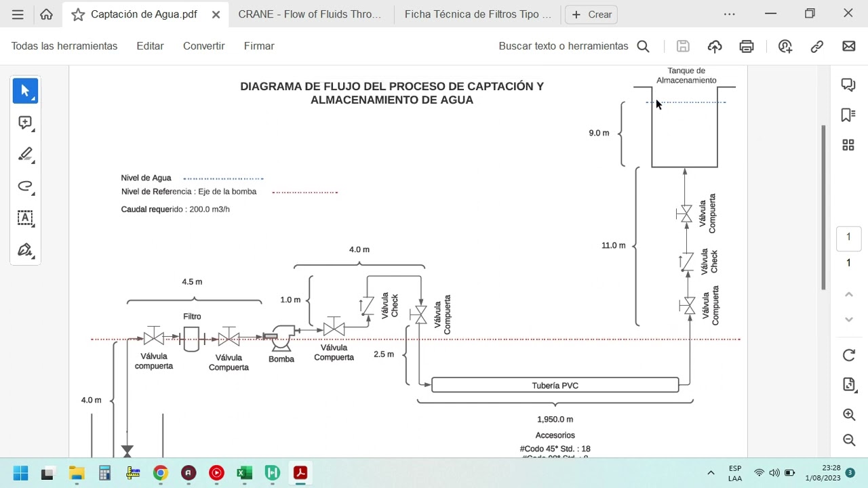Image resolution: width=868 pixels, height=488 pixels.
Task: Select the fill and sign pen tool
Action: point(25,250)
